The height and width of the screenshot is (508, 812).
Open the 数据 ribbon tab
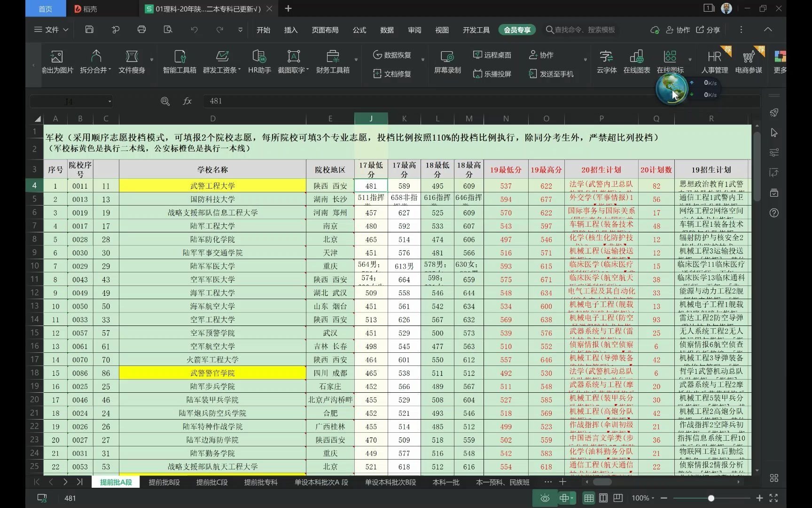point(387,30)
